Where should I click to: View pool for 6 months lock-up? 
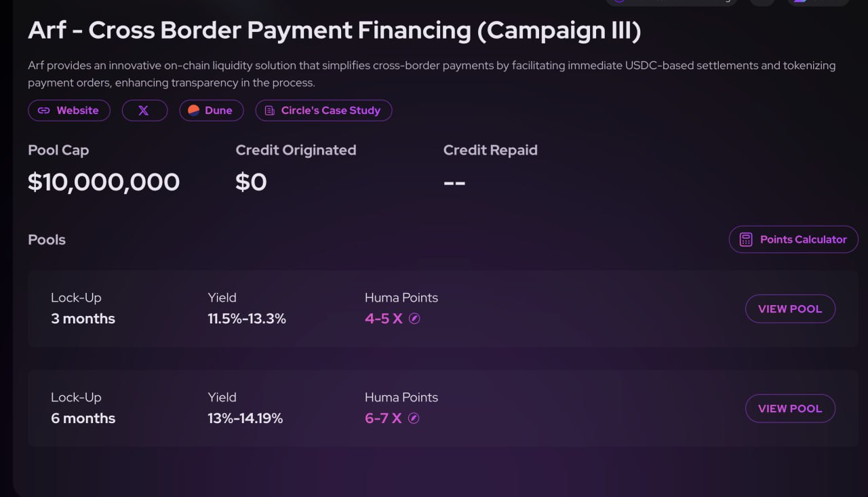(790, 408)
